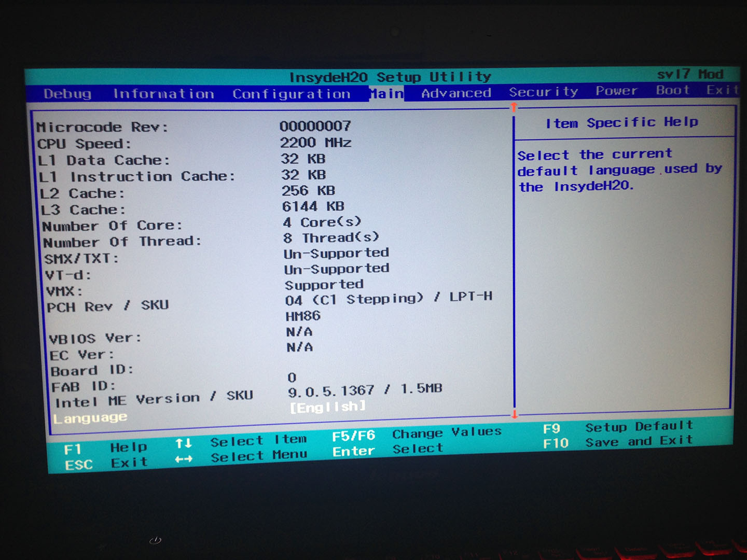Click the F1 Help key hint

click(105, 448)
